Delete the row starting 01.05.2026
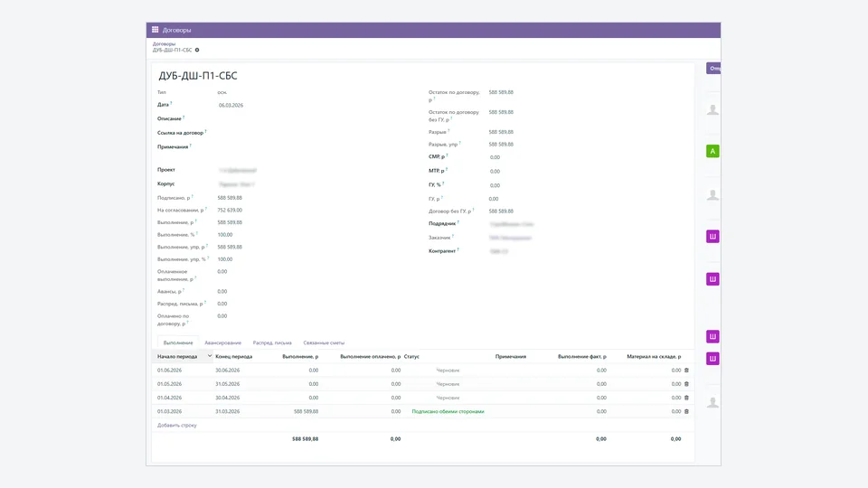Image resolution: width=868 pixels, height=488 pixels. coord(686,384)
